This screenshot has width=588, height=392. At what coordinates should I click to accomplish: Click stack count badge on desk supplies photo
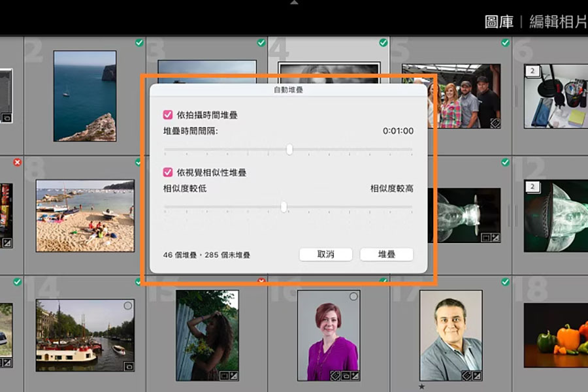coord(532,71)
